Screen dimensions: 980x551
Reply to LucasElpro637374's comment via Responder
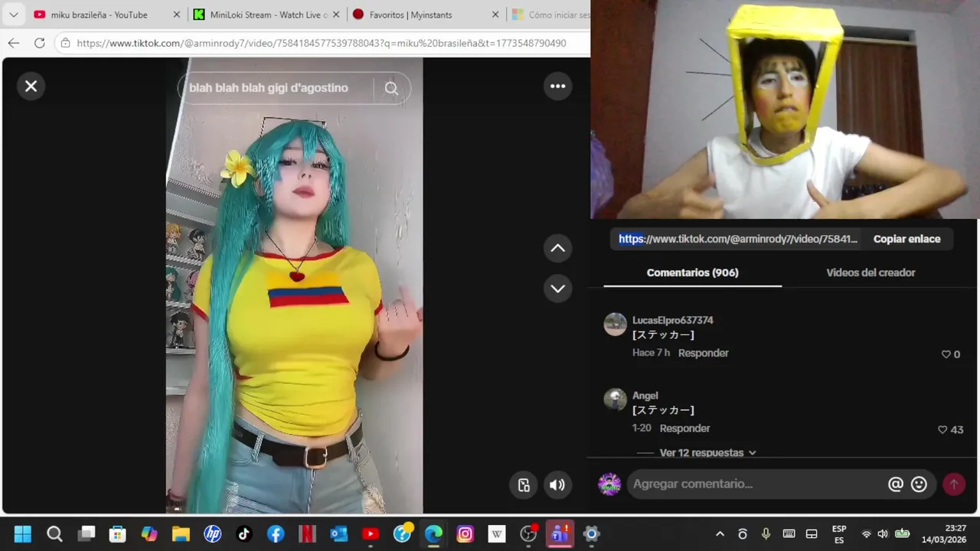pyautogui.click(x=703, y=353)
